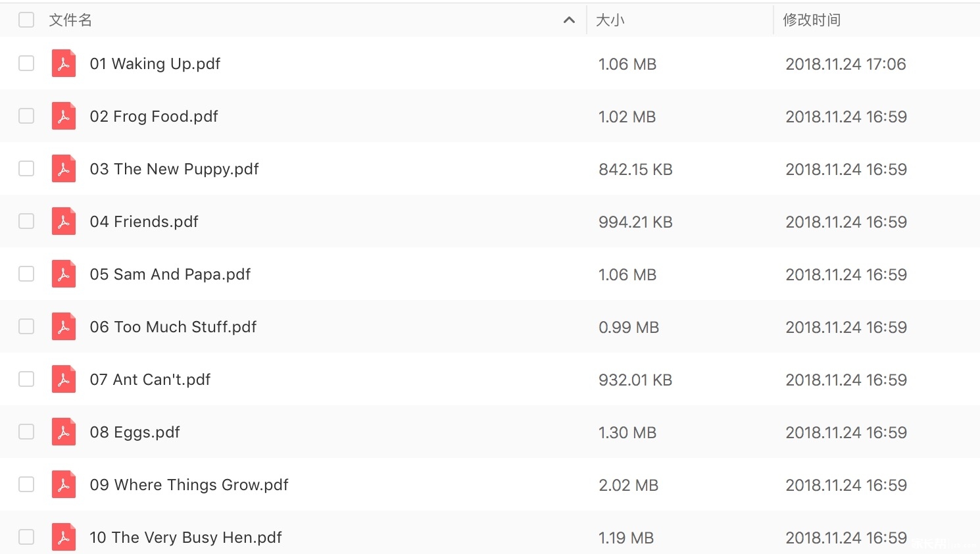980x554 pixels.
Task: Toggle sort order arrow in 文件名 column
Action: click(570, 20)
